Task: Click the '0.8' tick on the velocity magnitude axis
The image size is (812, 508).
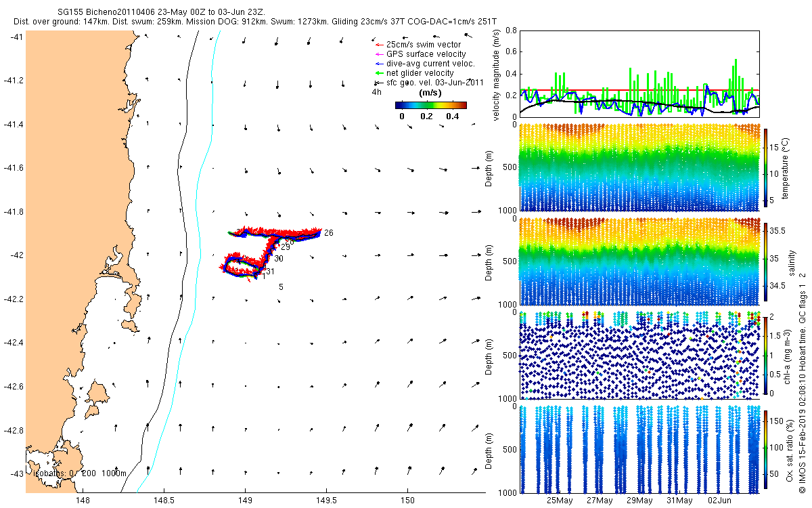Action: pos(512,31)
